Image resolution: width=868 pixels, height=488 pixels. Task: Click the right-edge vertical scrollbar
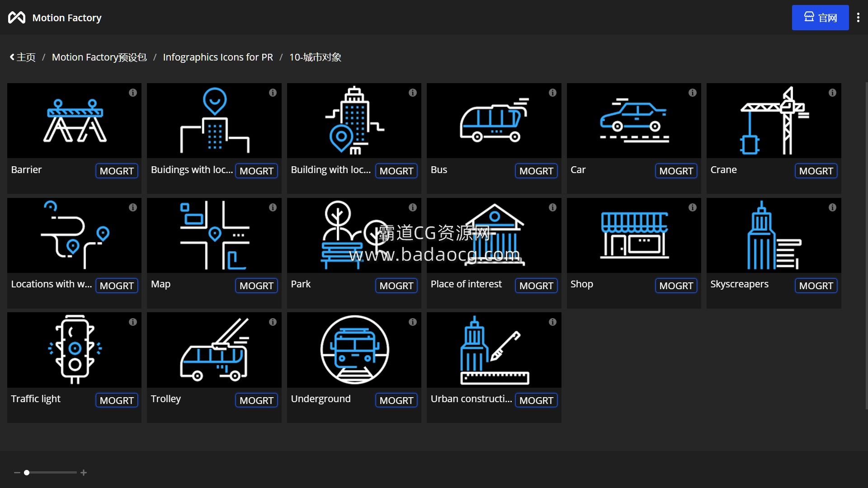866,246
